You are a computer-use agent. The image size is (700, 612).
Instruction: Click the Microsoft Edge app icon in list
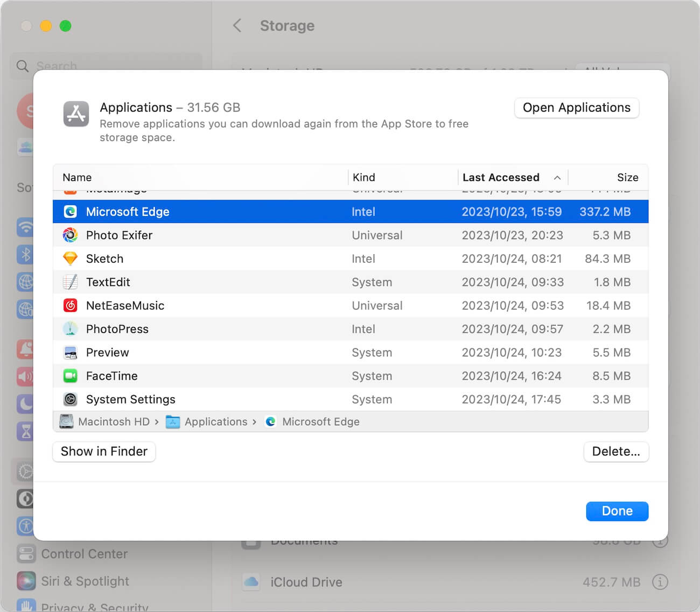click(71, 212)
